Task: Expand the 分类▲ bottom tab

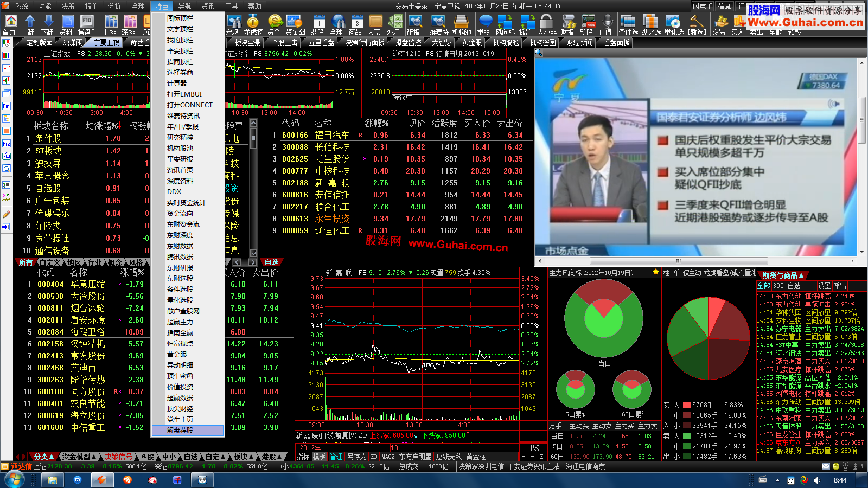Action: pos(45,457)
